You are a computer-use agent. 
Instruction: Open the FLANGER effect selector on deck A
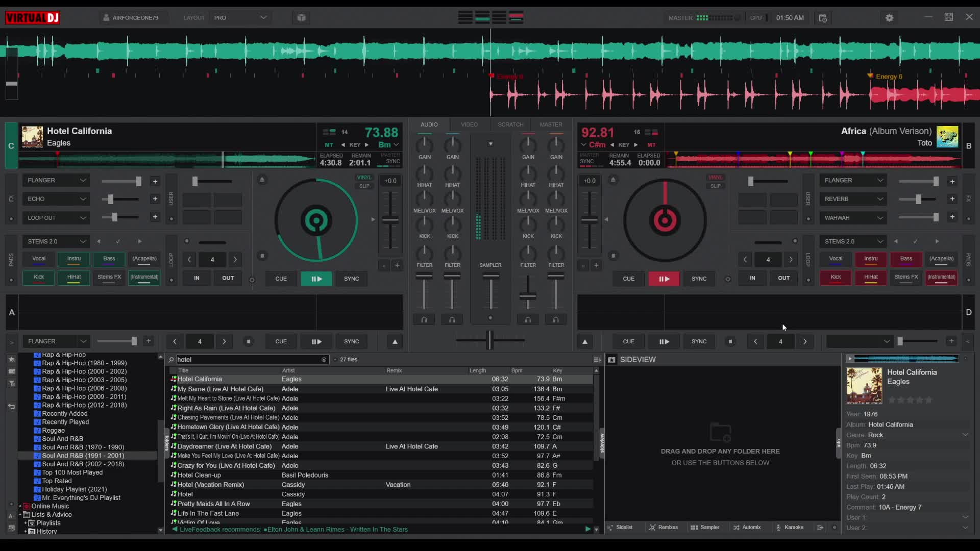(56, 180)
